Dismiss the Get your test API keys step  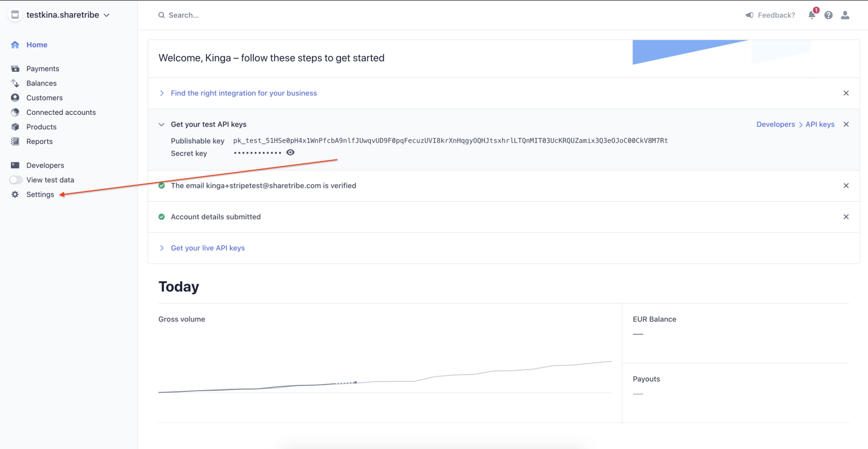846,125
